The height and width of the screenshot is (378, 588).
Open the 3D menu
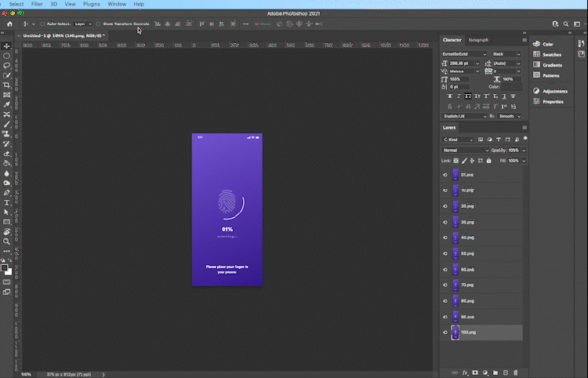53,4
